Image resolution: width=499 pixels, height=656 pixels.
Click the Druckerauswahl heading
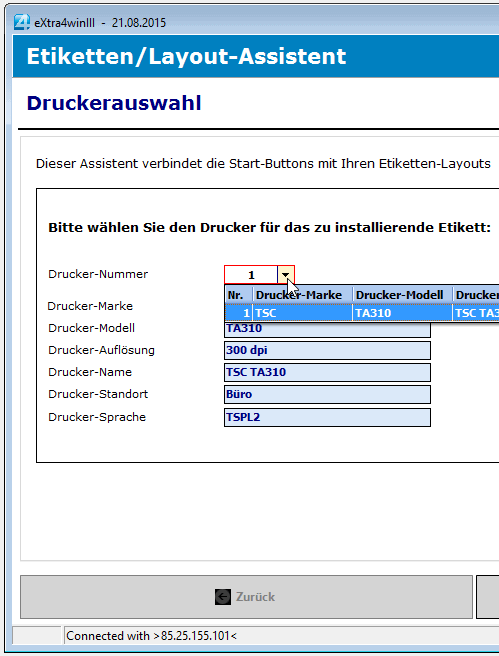tap(114, 103)
